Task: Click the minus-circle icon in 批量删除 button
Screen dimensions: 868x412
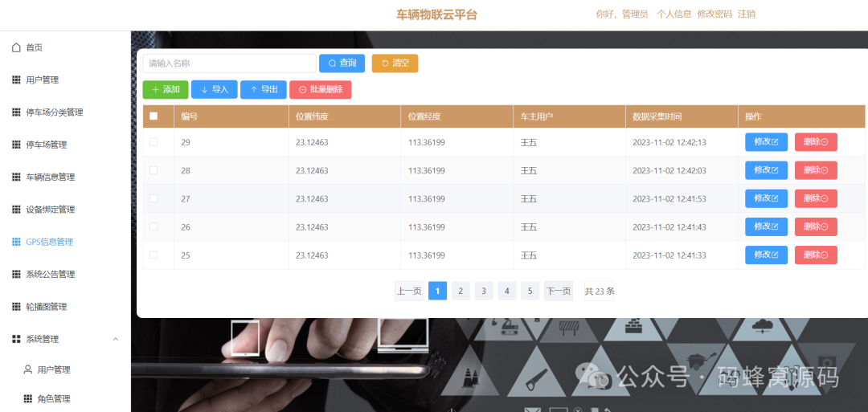Action: coord(303,90)
